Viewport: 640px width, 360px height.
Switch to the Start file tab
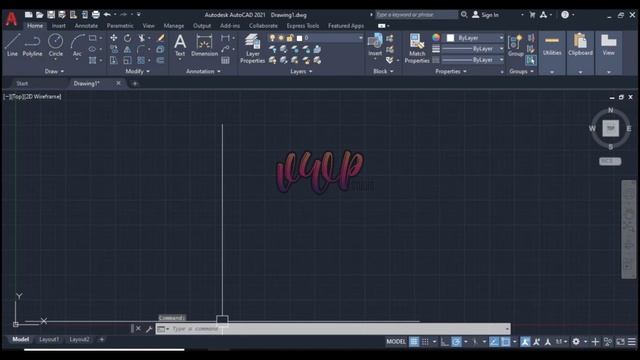[22, 83]
